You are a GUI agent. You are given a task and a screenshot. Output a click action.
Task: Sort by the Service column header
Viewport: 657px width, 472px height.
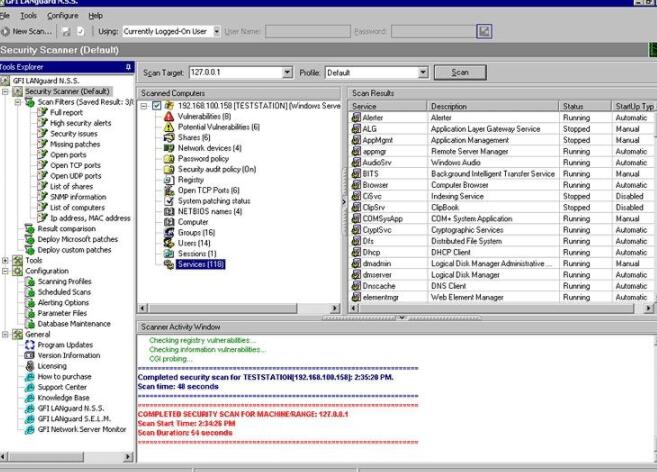pyautogui.click(x=388, y=106)
